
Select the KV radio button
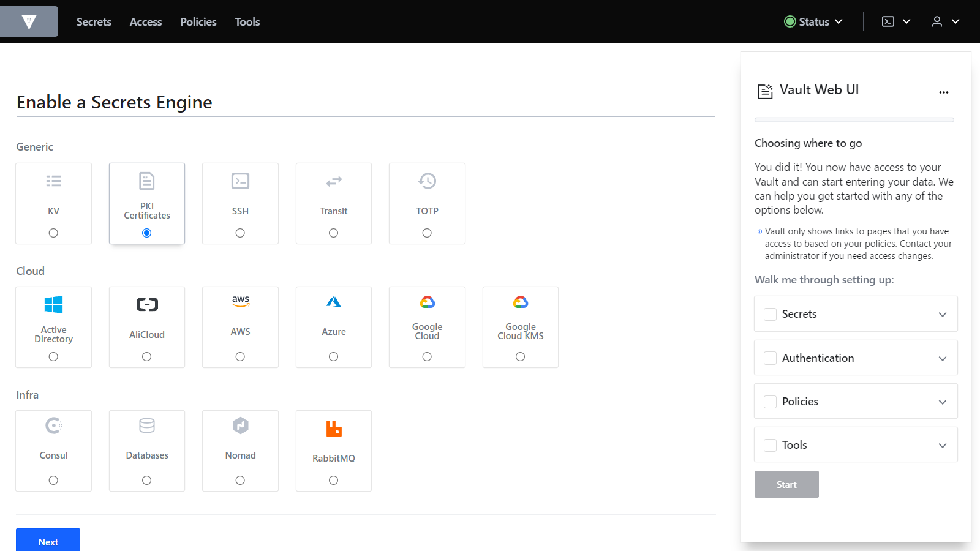tap(53, 233)
